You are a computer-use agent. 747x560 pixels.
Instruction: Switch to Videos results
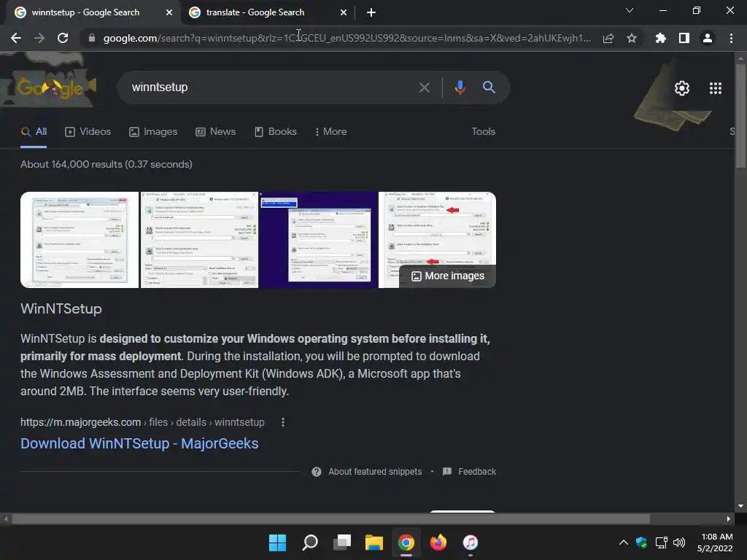click(x=88, y=132)
